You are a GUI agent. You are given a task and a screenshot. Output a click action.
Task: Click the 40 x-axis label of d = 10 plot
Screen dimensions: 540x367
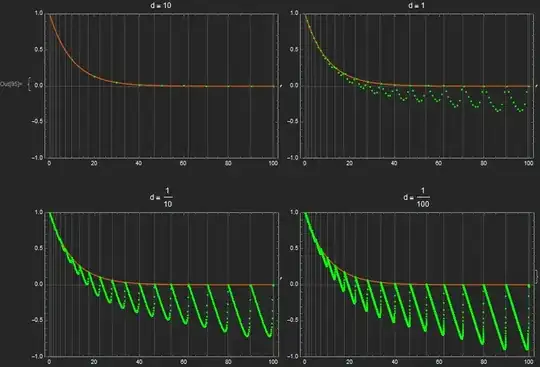coord(138,163)
